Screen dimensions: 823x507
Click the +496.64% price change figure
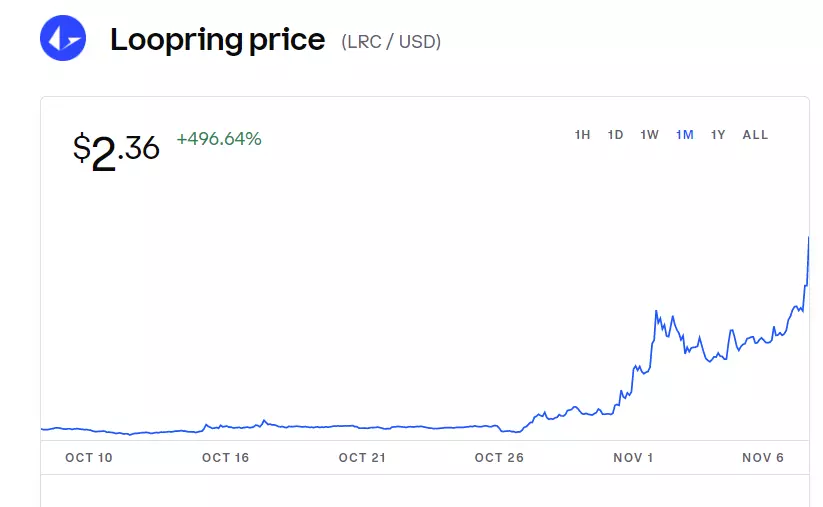coord(219,140)
